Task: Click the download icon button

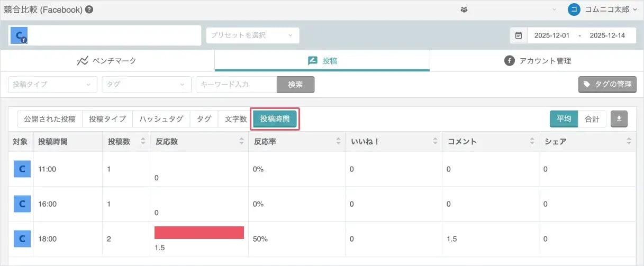Action: click(x=619, y=119)
